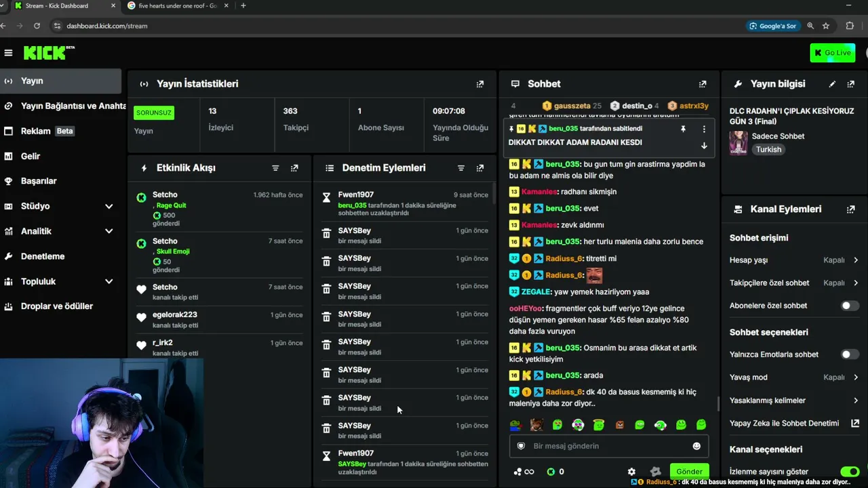
Task: Click the moderator badge icon beside Gönder
Action: coord(655,472)
